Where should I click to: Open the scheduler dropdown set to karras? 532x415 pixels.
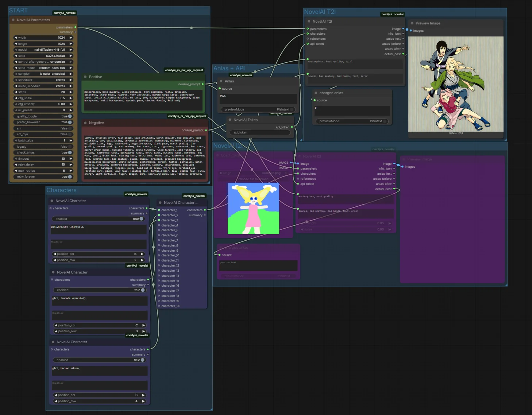pos(43,80)
